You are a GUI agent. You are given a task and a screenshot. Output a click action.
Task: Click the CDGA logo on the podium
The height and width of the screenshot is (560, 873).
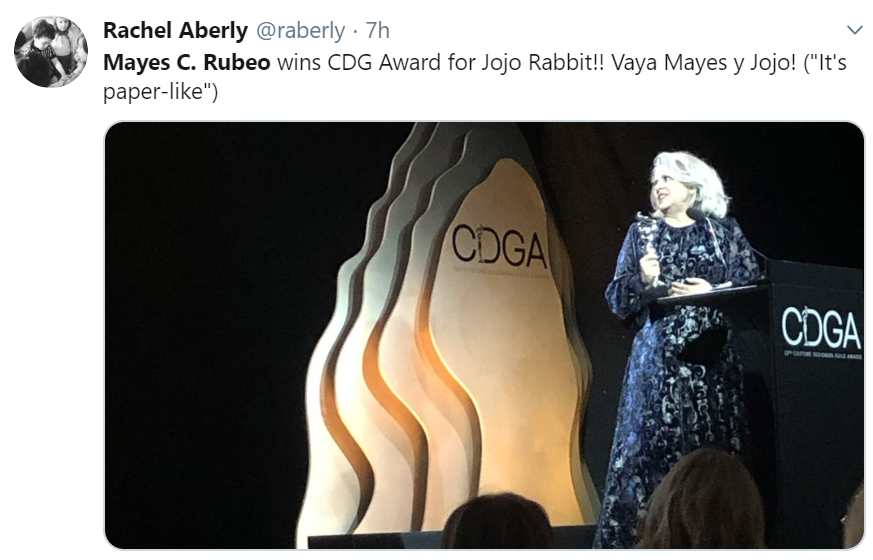pos(820,328)
